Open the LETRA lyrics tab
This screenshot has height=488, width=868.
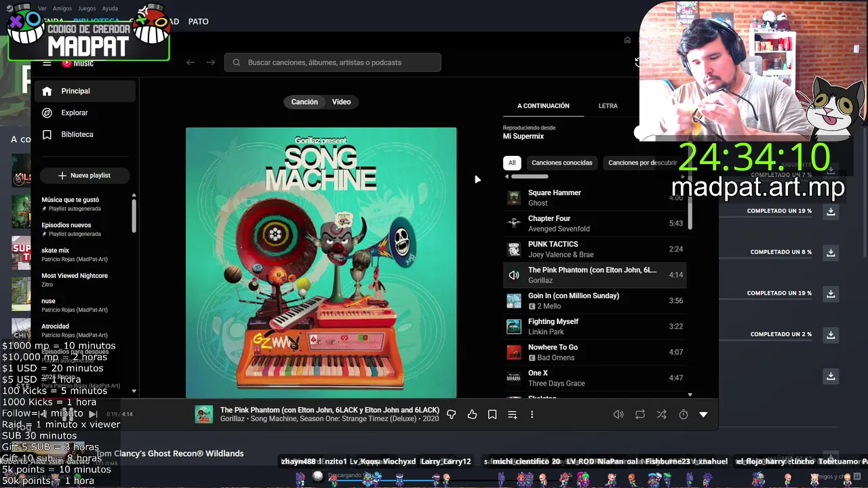tap(608, 106)
